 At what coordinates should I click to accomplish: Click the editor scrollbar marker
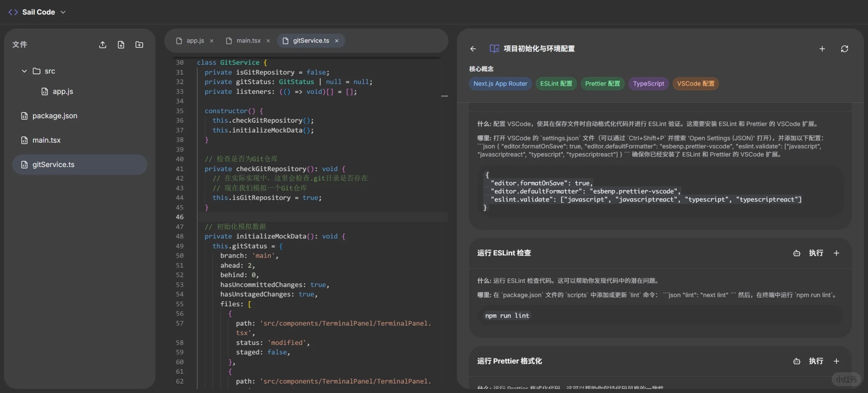click(445, 96)
